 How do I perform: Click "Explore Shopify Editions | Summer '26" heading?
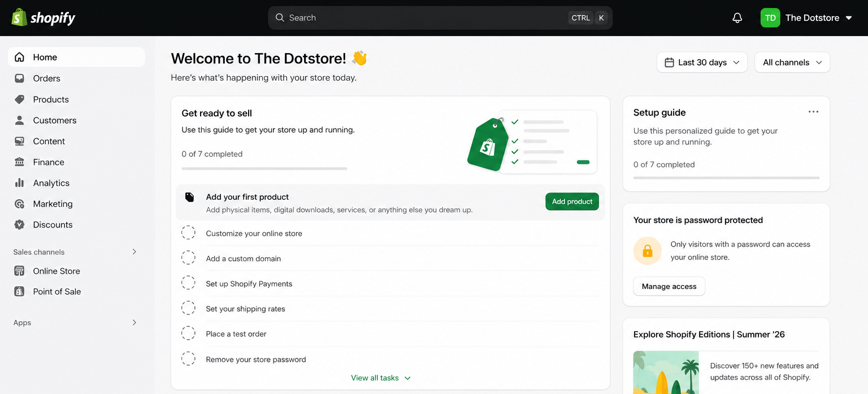click(x=709, y=334)
